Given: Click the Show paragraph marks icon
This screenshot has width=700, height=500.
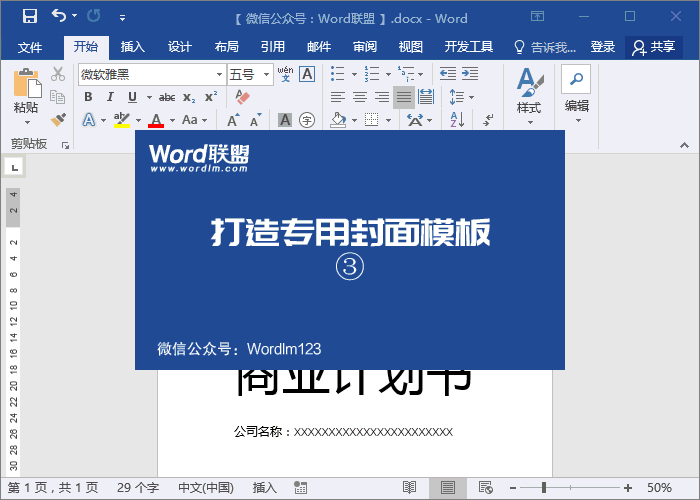Looking at the screenshot, I should pyautogui.click(x=488, y=120).
